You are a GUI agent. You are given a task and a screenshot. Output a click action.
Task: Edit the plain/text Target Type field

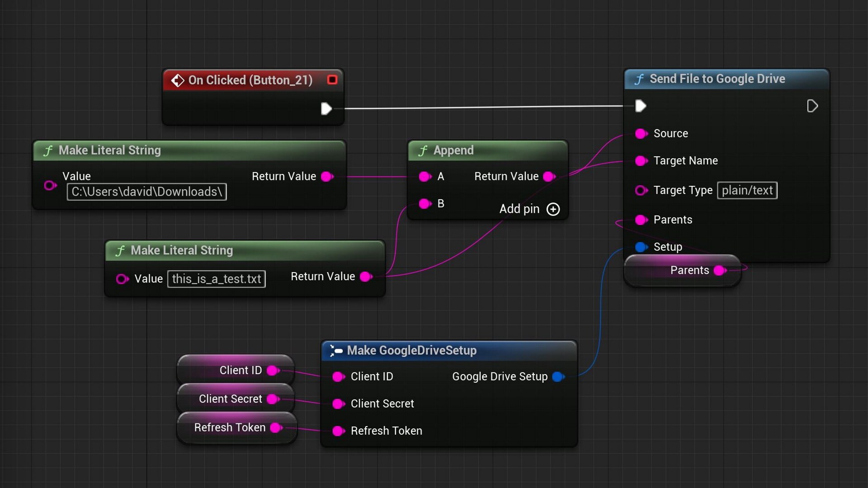click(x=747, y=190)
